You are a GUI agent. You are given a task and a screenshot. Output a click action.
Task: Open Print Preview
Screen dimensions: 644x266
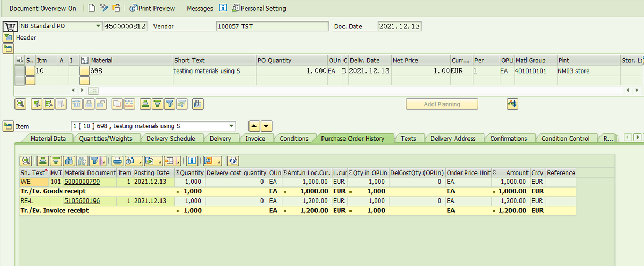pos(152,8)
